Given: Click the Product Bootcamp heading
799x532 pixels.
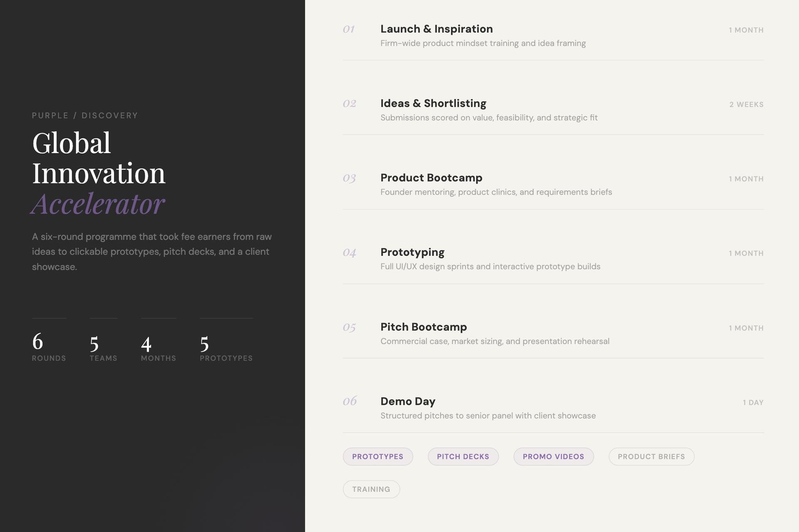Looking at the screenshot, I should (x=431, y=178).
